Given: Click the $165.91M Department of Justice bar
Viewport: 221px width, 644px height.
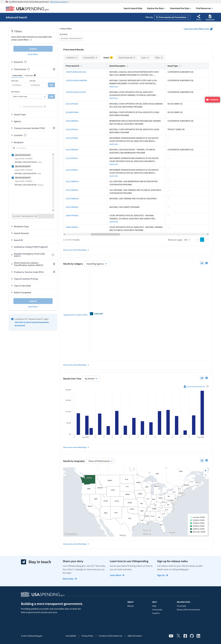Looking at the screenshot, I should tap(91, 314).
